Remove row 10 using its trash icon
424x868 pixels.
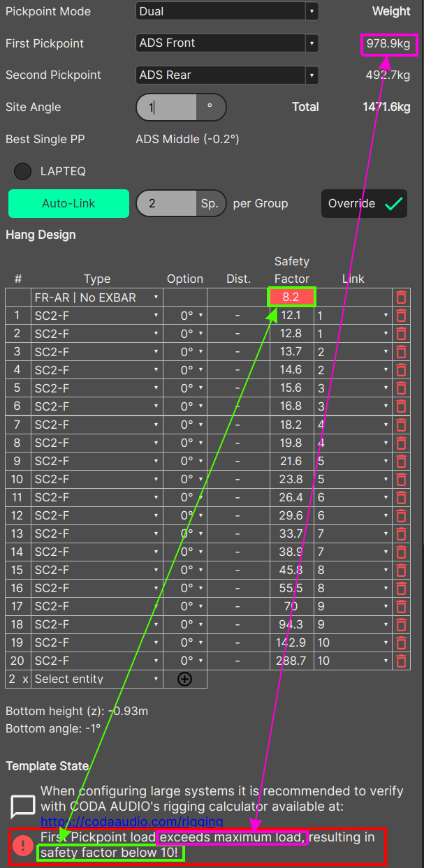401,479
